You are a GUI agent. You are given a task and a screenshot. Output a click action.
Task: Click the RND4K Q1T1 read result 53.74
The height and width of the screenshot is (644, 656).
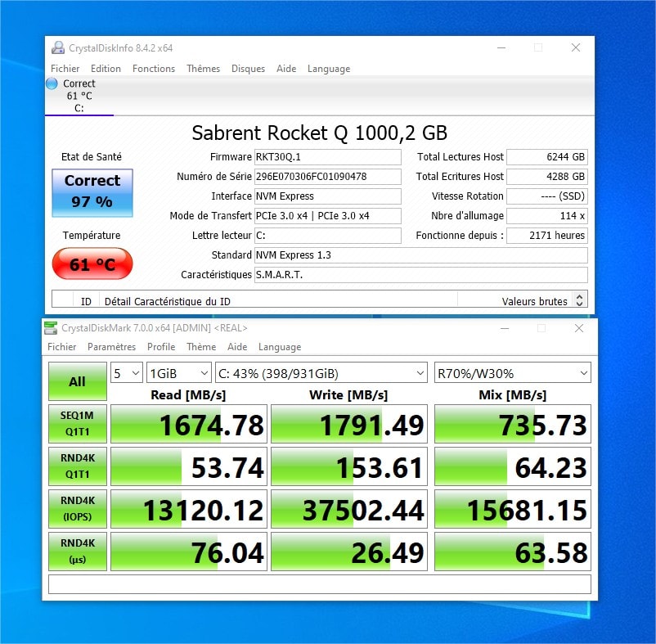[189, 466]
